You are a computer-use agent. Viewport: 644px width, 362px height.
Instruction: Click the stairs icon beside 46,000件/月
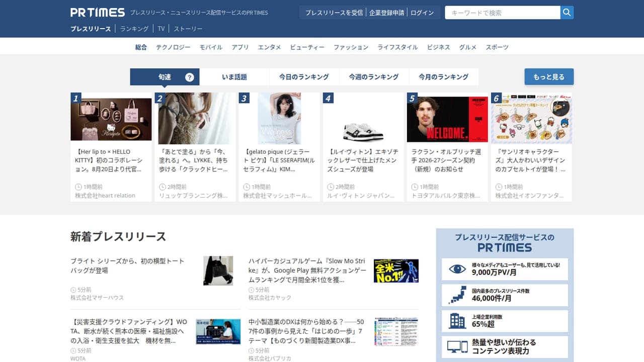pos(457,295)
